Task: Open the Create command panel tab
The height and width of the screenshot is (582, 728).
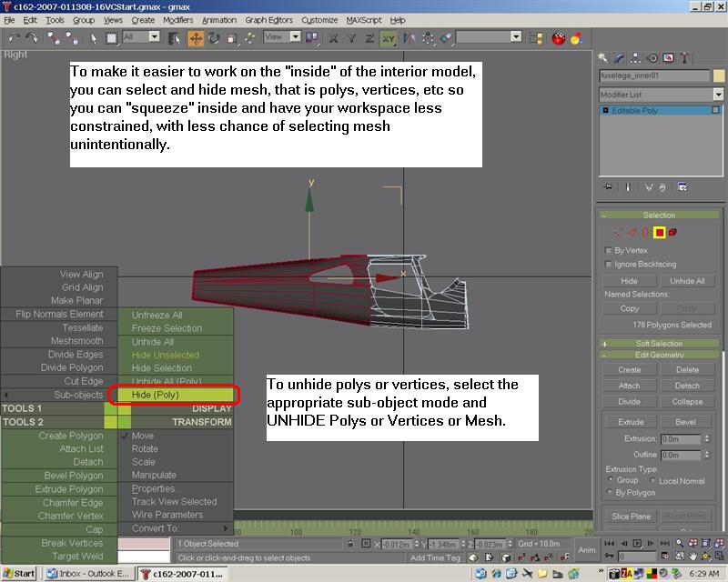Action: (603, 57)
